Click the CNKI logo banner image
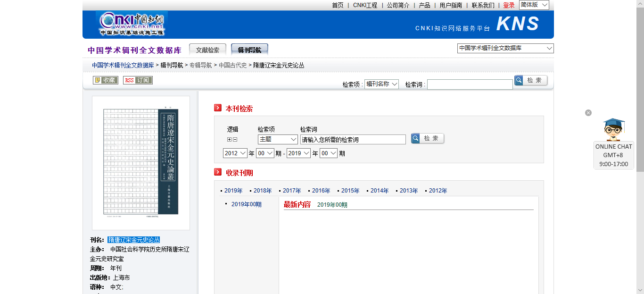This screenshot has width=644, height=294. pos(132,24)
